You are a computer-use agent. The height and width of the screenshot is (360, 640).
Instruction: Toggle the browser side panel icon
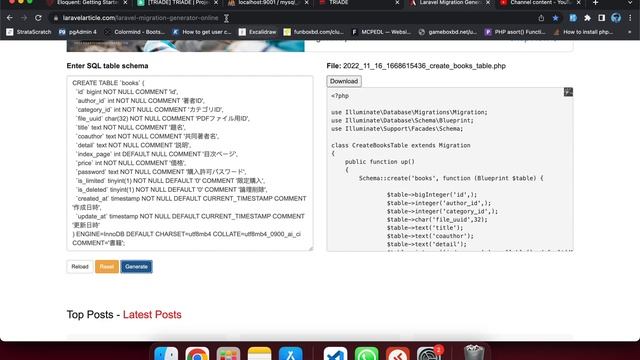(x=602, y=18)
